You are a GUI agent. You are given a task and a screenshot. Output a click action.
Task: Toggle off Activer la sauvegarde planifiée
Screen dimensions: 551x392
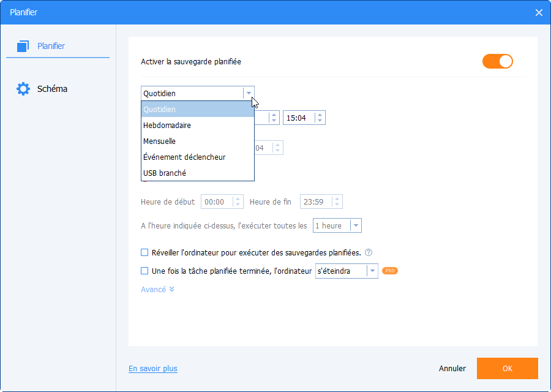(497, 61)
